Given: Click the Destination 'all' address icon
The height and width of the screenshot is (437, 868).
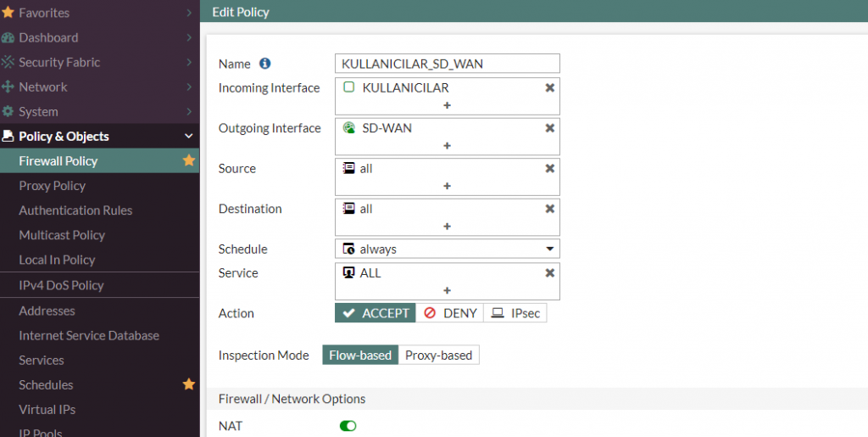Looking at the screenshot, I should point(348,209).
